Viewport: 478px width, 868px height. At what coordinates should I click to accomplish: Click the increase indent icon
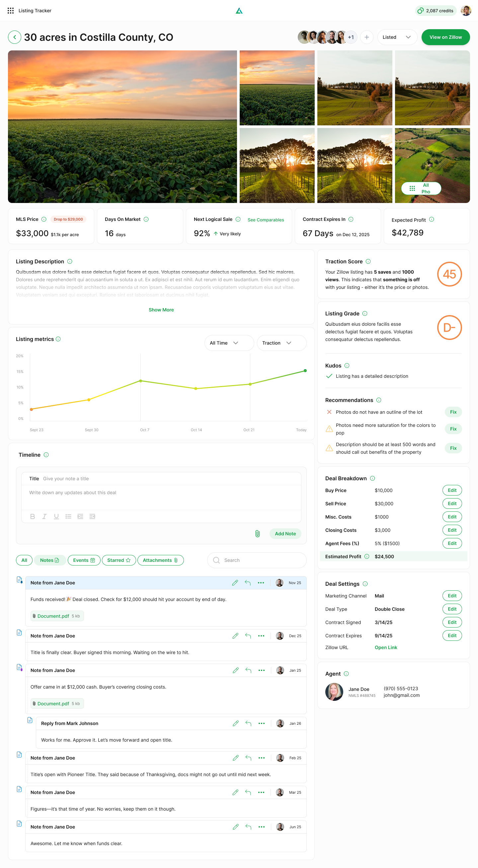(80, 516)
